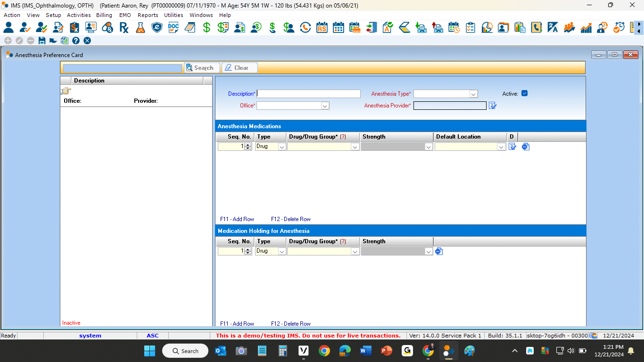Expand Default Location dropdown in Anesthesia Medications
Viewport: 644px width, 362px height.
pyautogui.click(x=501, y=147)
